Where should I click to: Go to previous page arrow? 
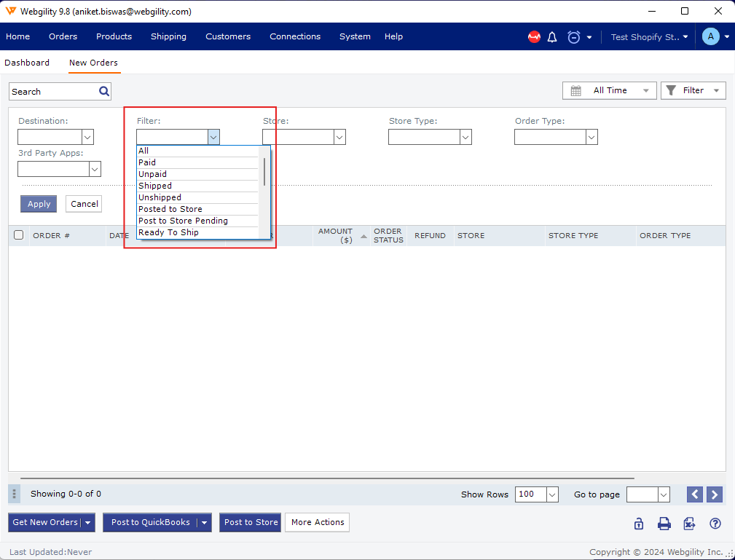click(695, 494)
